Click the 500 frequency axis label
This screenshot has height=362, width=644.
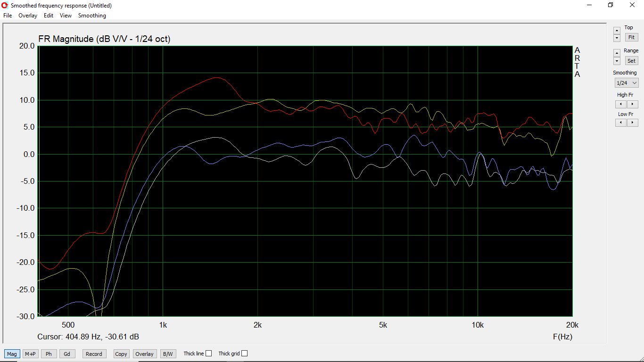click(68, 325)
